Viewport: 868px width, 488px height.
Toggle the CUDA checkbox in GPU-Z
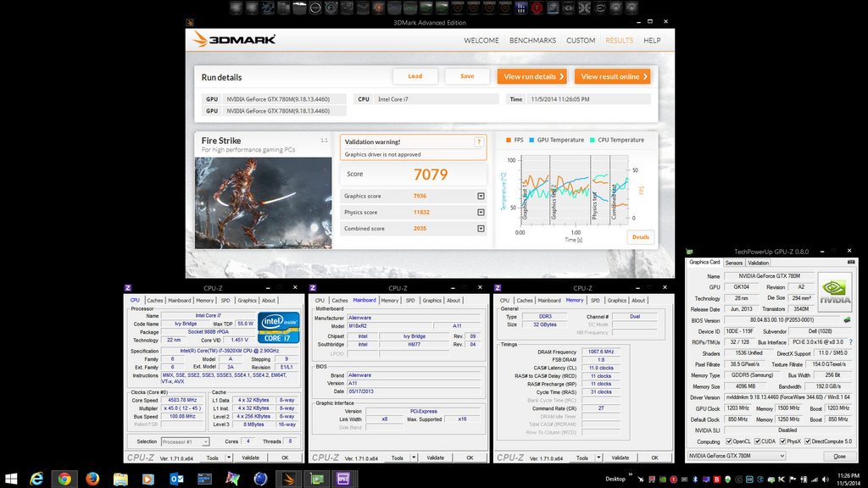[x=757, y=441]
